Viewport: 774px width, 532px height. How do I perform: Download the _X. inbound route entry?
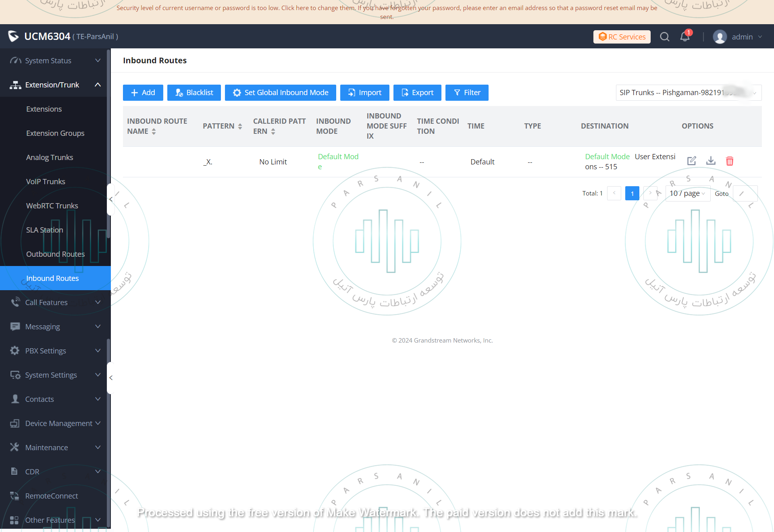(x=711, y=161)
